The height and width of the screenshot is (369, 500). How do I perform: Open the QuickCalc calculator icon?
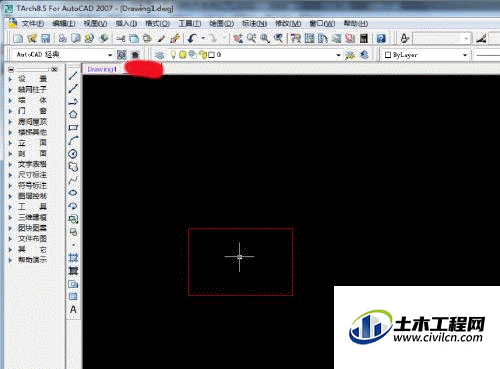click(x=364, y=38)
